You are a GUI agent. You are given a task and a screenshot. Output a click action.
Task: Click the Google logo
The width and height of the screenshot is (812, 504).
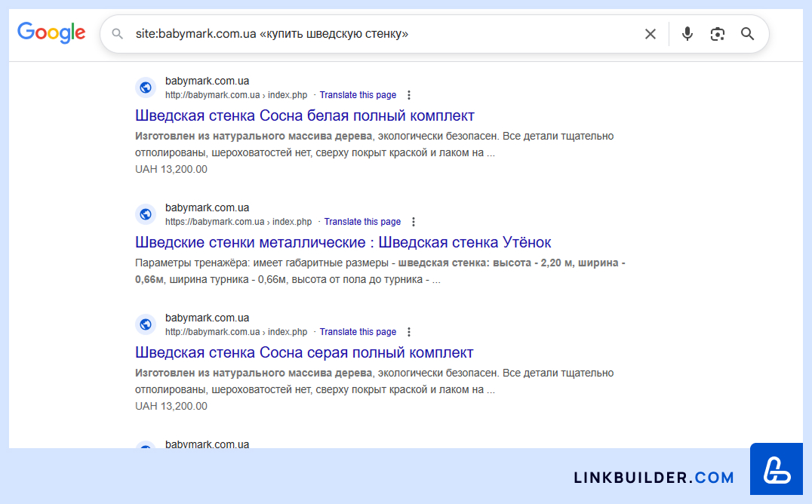click(x=51, y=33)
